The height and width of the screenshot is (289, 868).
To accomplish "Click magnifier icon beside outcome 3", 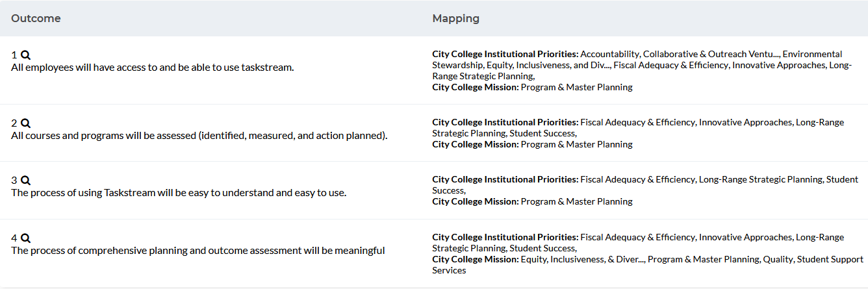I will pyautogui.click(x=26, y=181).
